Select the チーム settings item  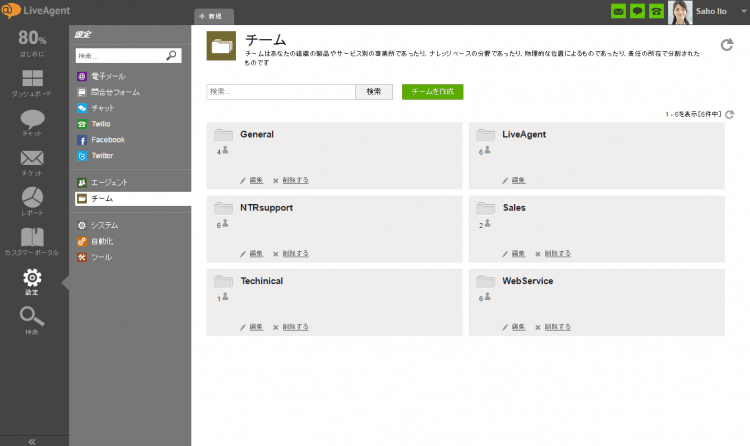click(133, 199)
